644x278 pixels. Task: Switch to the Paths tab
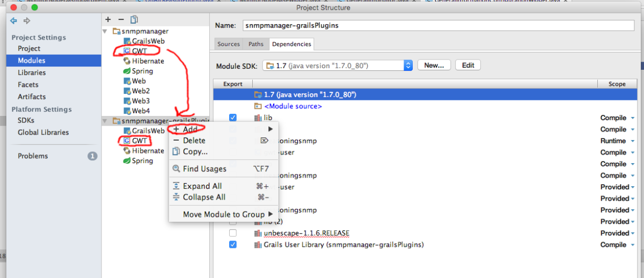[x=255, y=44]
